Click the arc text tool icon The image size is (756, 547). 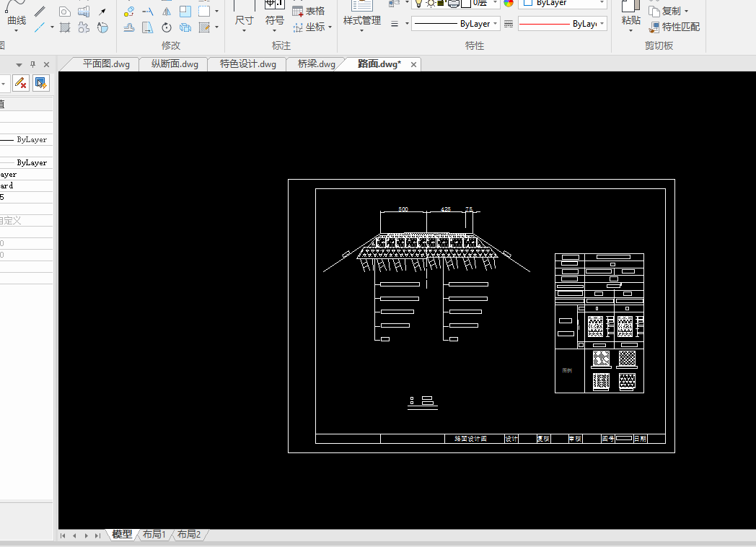click(102, 27)
